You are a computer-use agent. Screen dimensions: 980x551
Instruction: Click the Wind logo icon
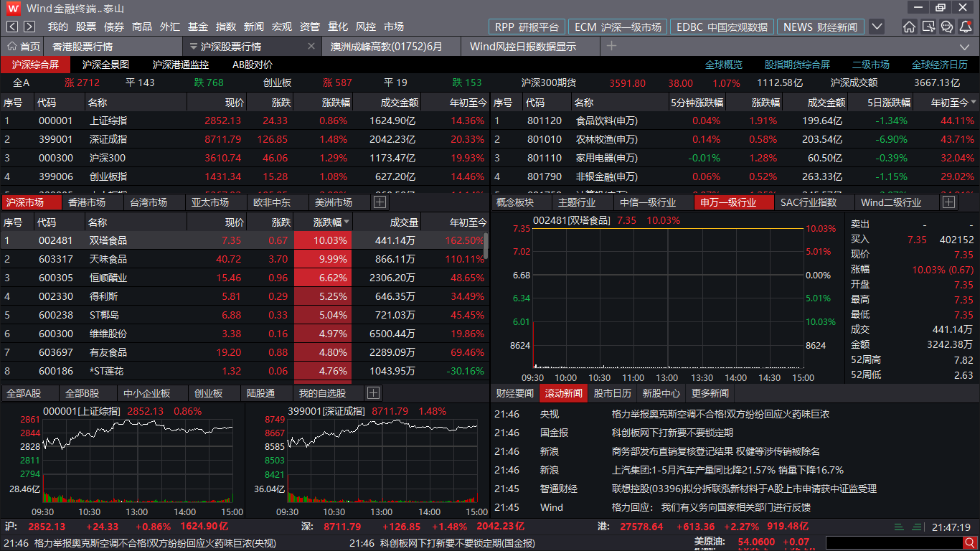pos(13,9)
